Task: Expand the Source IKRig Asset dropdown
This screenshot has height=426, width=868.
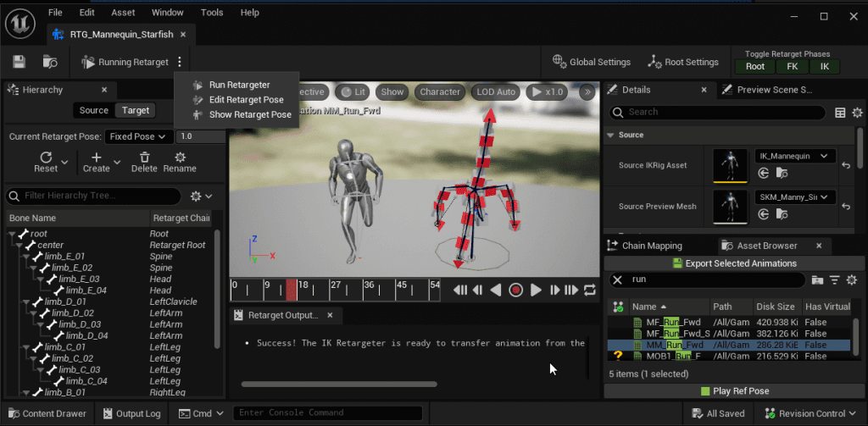Action: [x=794, y=156]
